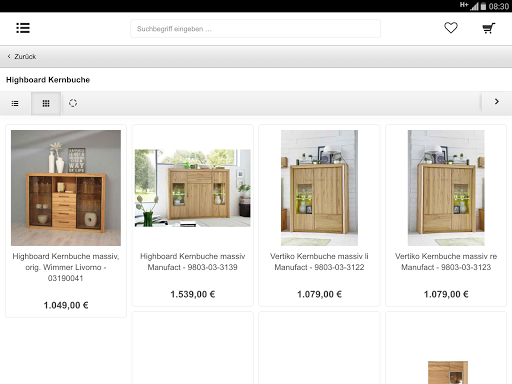The width and height of the screenshot is (512, 384).
Task: Click the search term input field
Action: tap(255, 29)
